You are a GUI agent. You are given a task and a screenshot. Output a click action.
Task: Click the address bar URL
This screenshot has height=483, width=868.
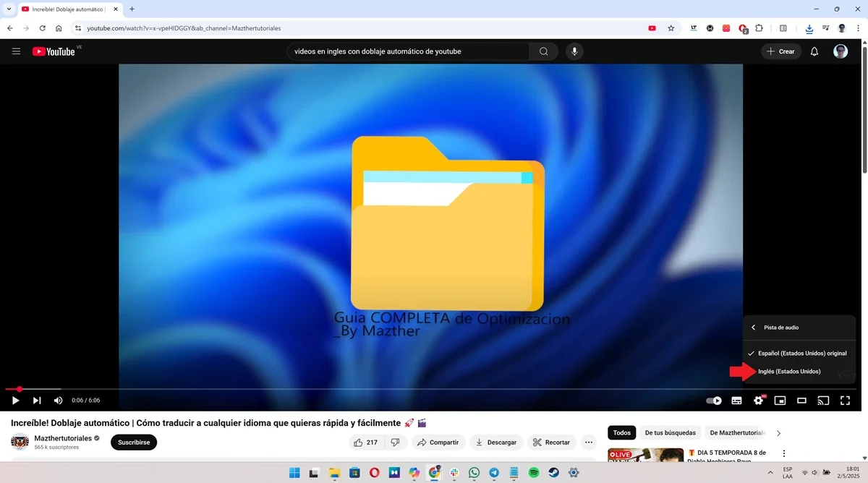[184, 28]
